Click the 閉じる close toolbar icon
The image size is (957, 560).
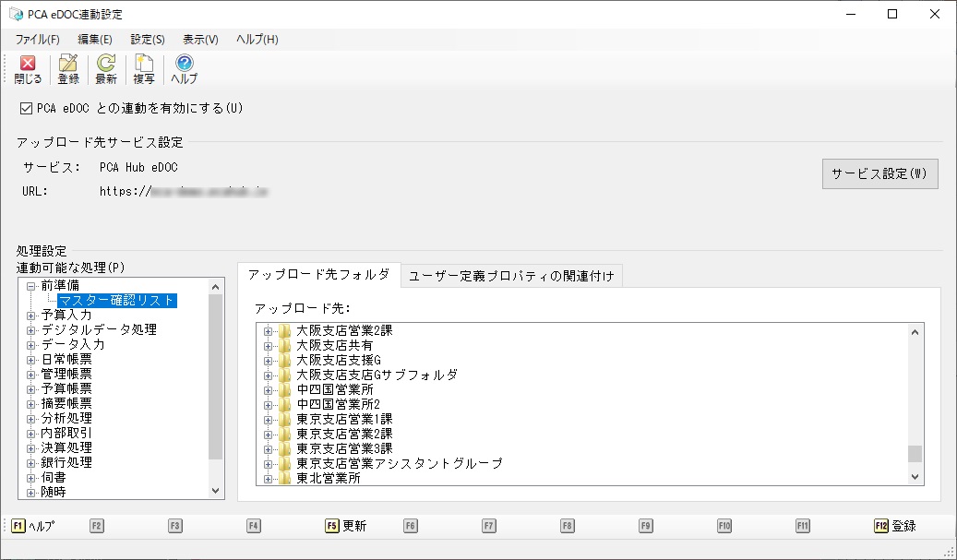[28, 69]
